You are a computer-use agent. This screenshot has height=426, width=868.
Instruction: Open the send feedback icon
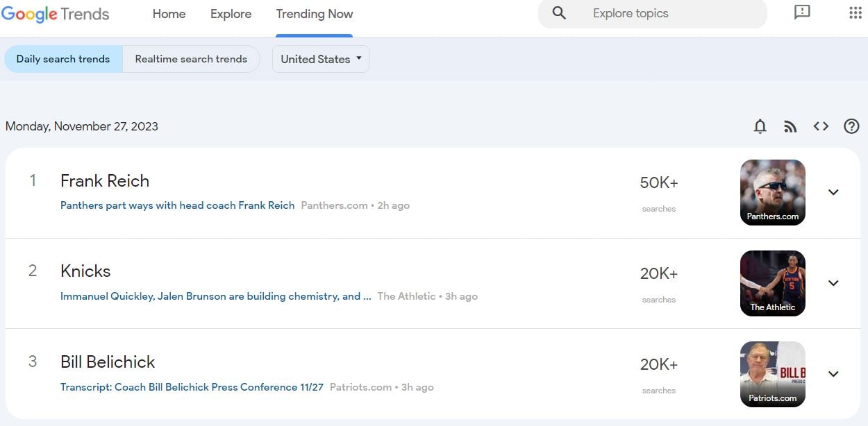(x=802, y=13)
